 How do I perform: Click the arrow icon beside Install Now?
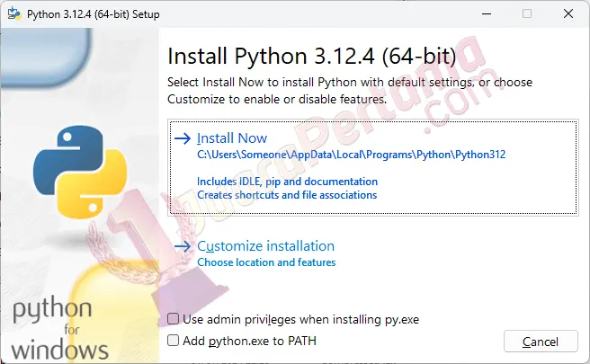(x=183, y=138)
